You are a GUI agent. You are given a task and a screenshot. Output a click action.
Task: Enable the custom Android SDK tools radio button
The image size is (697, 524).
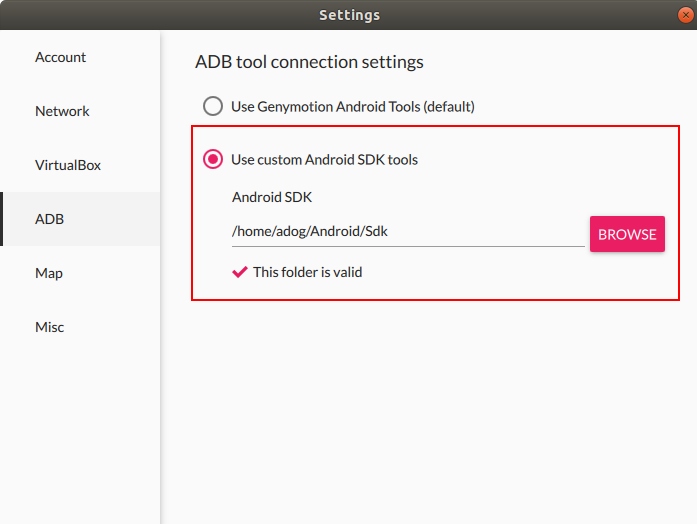click(213, 159)
